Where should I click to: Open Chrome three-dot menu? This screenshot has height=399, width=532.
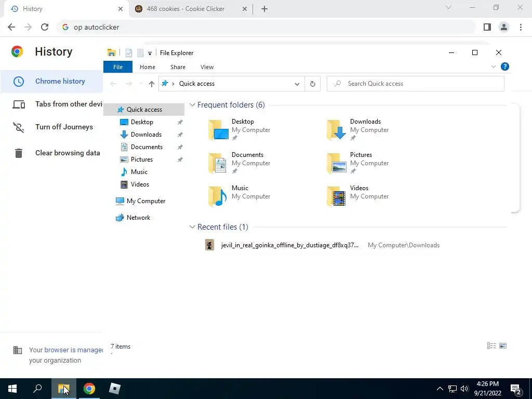click(521, 27)
